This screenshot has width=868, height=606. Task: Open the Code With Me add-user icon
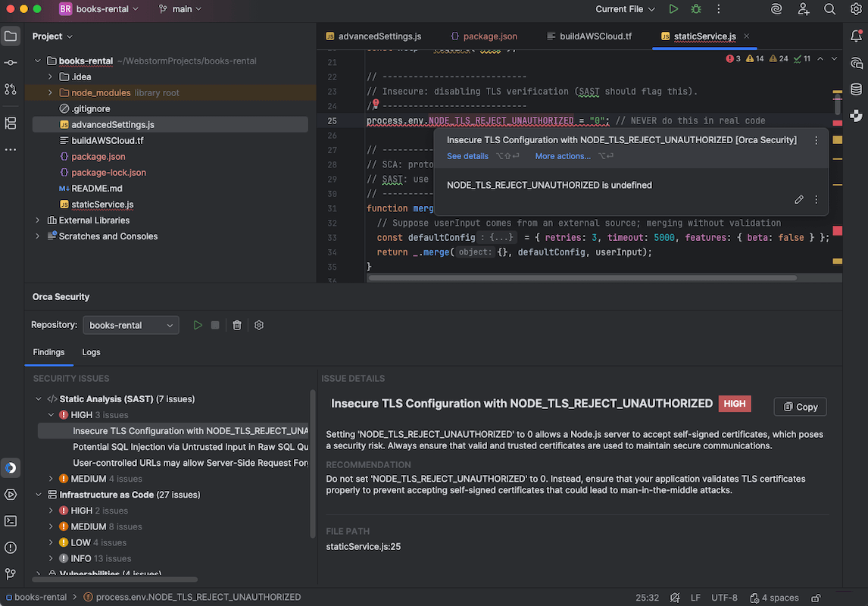point(803,9)
